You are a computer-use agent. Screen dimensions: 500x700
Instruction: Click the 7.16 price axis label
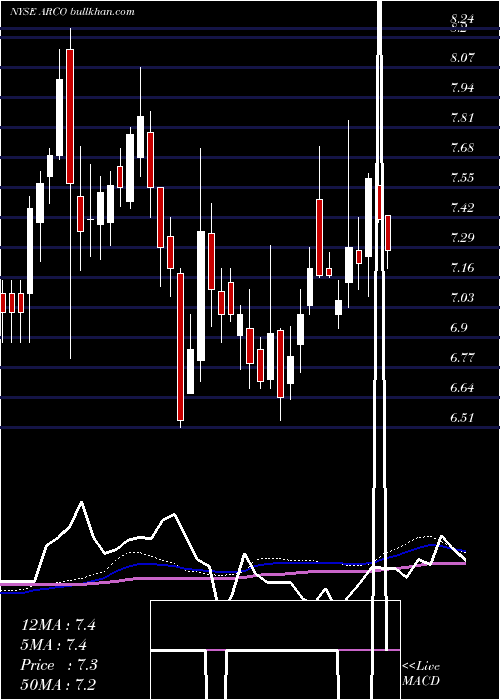pos(462,268)
